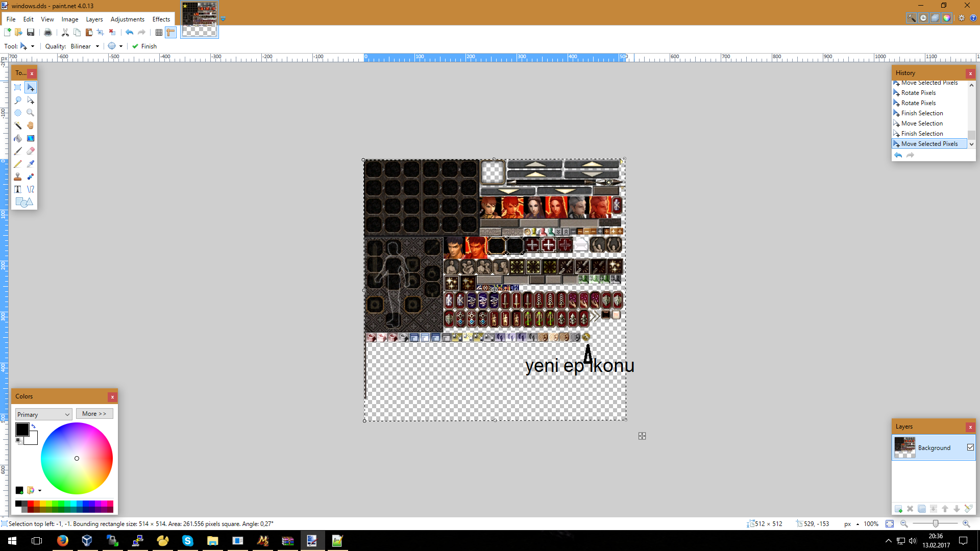Select the Pencil tool

tap(18, 164)
